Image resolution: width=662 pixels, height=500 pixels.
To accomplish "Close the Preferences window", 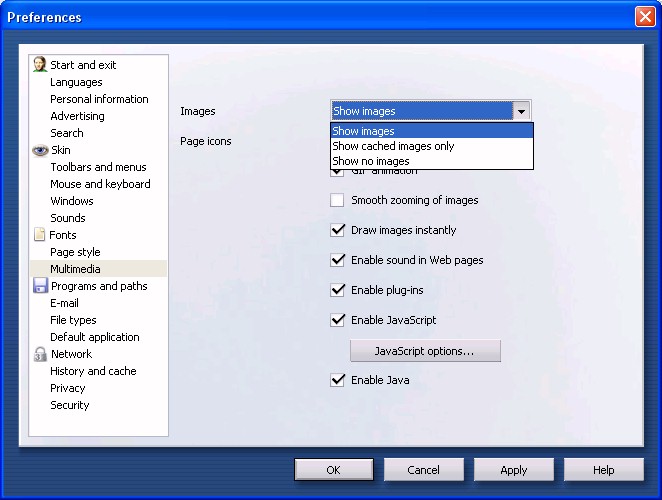I will click(x=644, y=17).
